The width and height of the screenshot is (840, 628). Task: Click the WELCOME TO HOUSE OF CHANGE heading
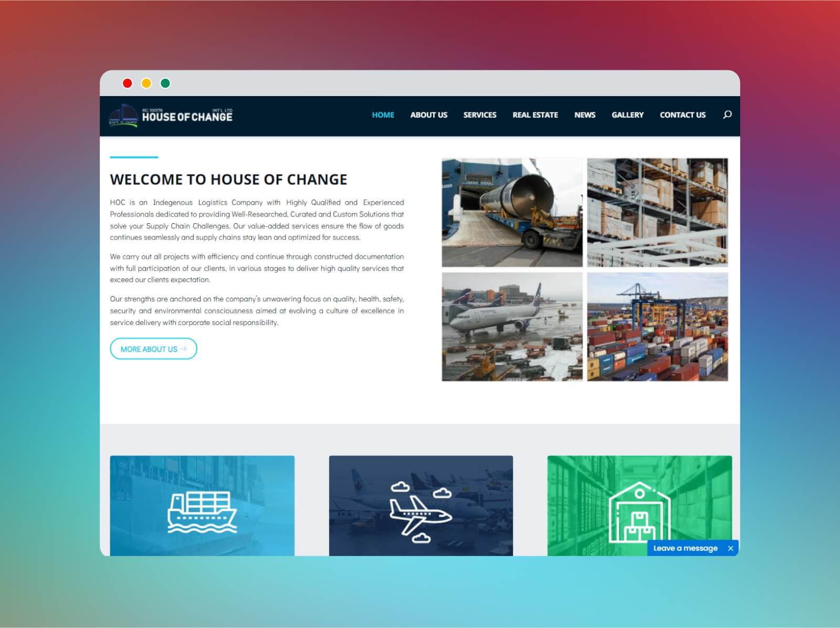coord(228,180)
